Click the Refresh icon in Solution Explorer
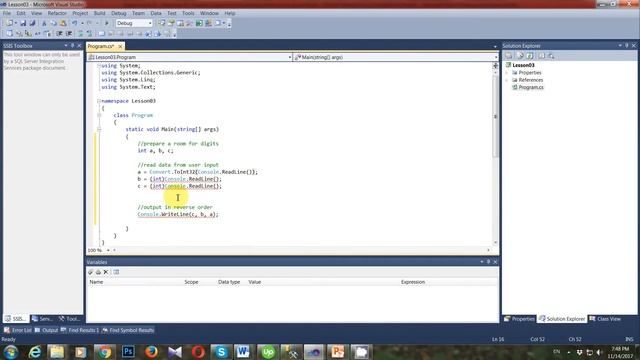The height and width of the screenshot is (360, 640). (x=530, y=56)
